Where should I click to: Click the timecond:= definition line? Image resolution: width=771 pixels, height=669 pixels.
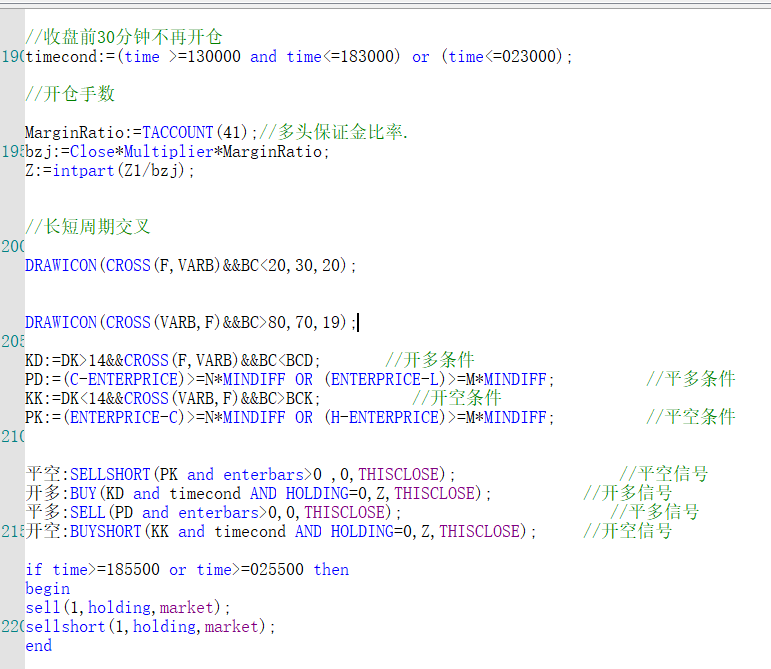pyautogui.click(x=298, y=57)
